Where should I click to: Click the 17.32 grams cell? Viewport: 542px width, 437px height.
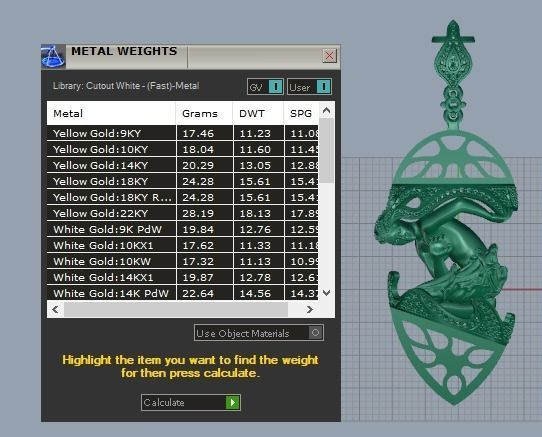pyautogui.click(x=204, y=261)
